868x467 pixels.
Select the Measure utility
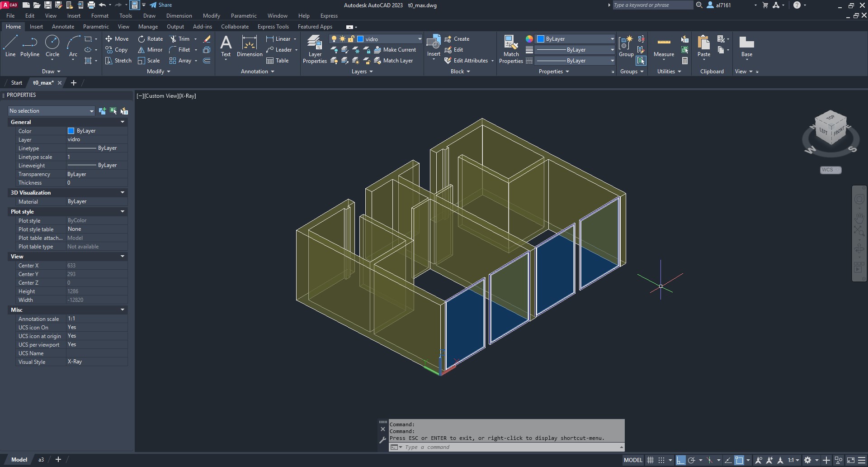click(x=664, y=46)
